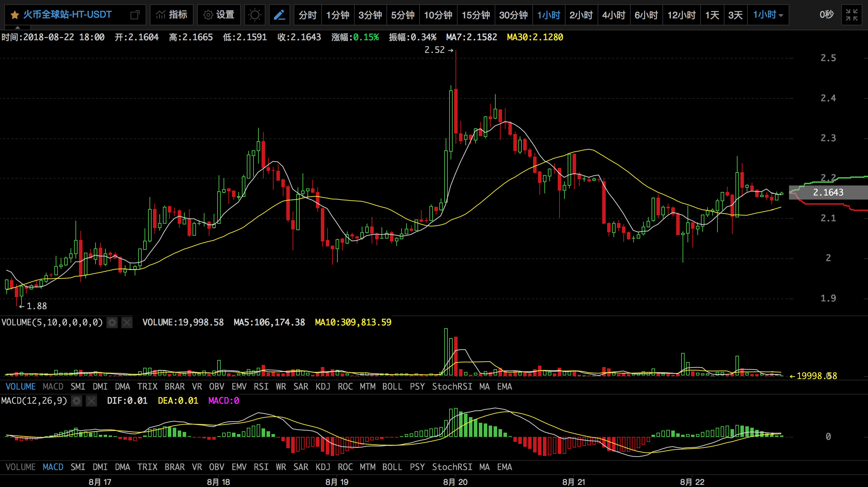Open the 设置 settings panel

(x=219, y=15)
